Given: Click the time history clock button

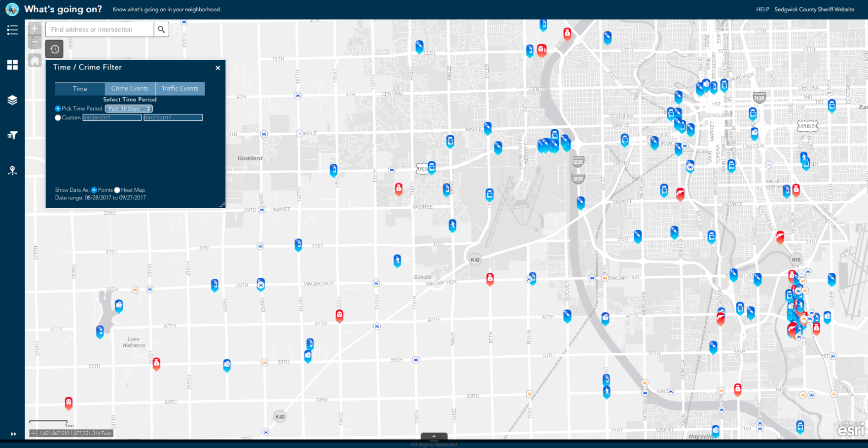Looking at the screenshot, I should coord(55,49).
